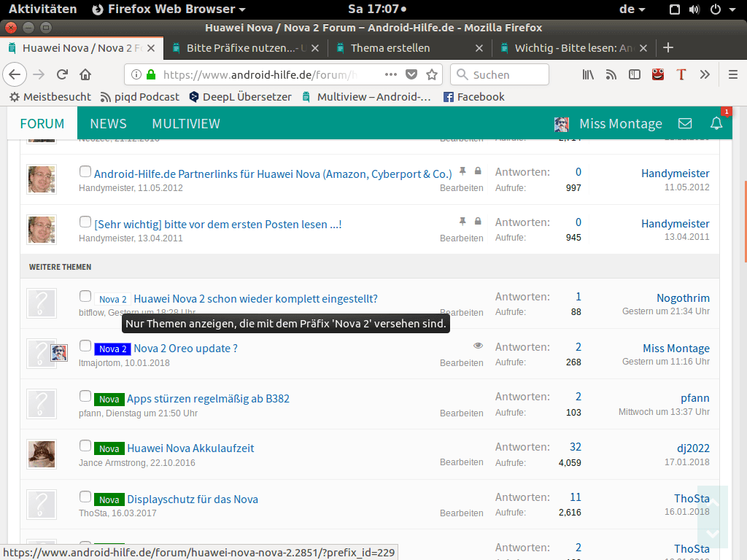Click the Miss Montage avatar in header
This screenshot has width=747, height=560.
[562, 124]
